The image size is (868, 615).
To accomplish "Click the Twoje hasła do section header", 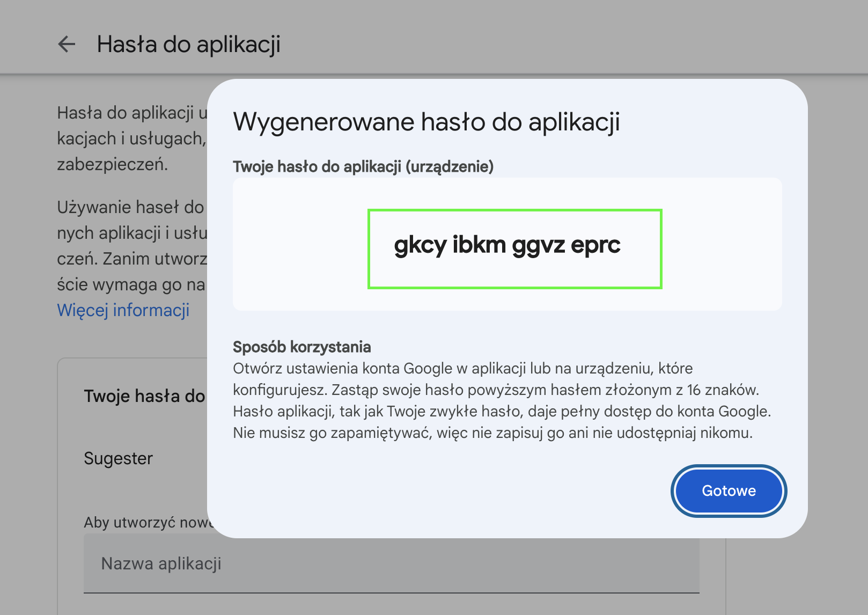I will click(x=145, y=396).
